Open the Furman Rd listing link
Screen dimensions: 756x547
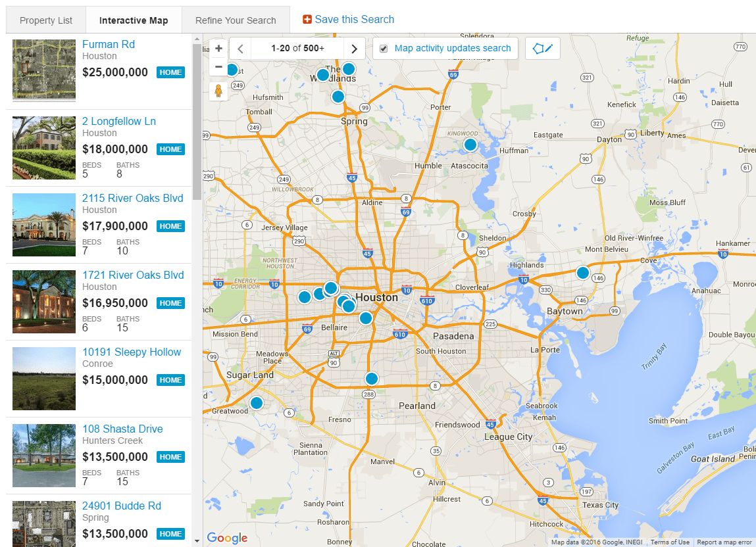click(108, 44)
